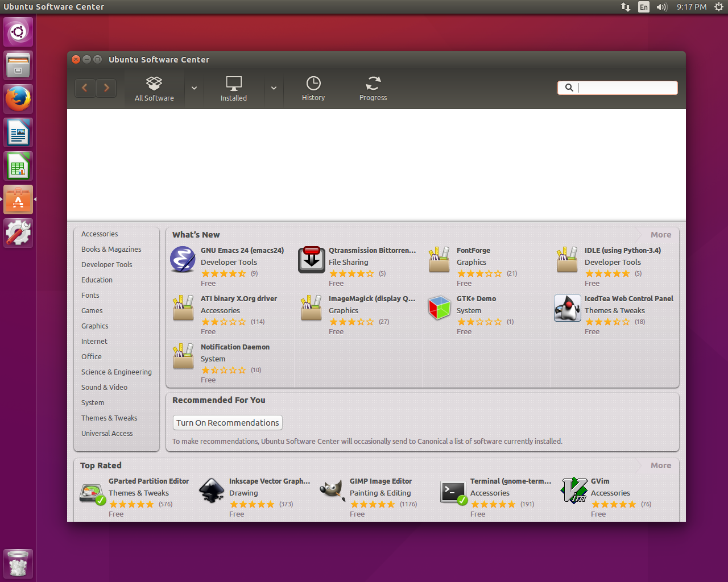Click inside the search input field
The width and height of the screenshot is (728, 582).
618,88
